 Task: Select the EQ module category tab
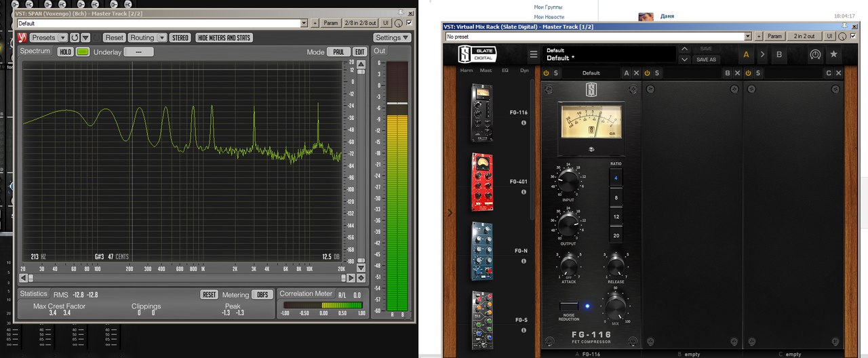[x=505, y=70]
